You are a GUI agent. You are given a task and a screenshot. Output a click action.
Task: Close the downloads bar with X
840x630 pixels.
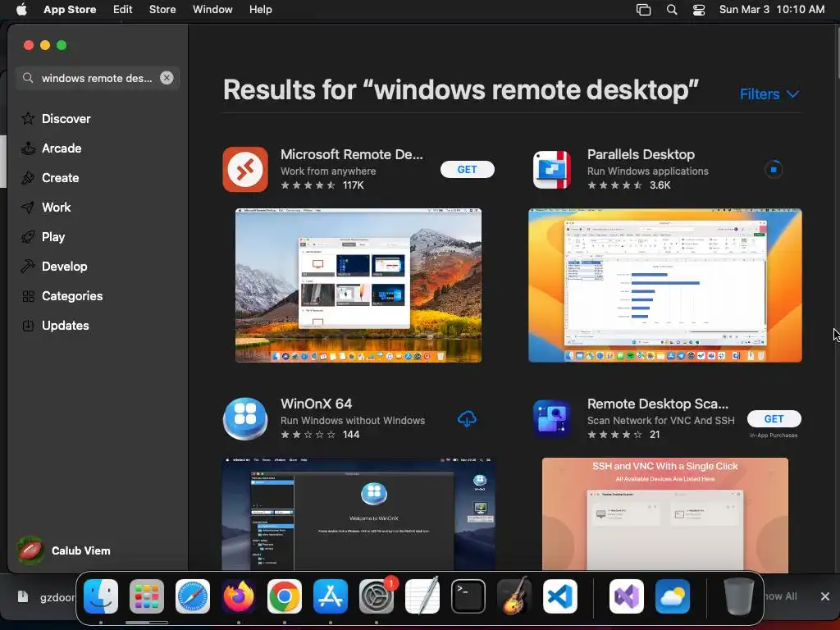825,596
